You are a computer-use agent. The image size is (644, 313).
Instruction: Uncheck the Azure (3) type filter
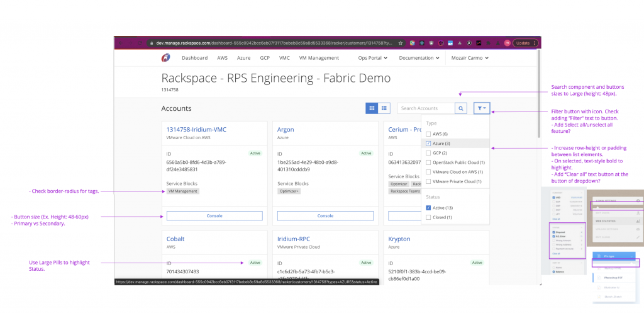[x=429, y=144]
